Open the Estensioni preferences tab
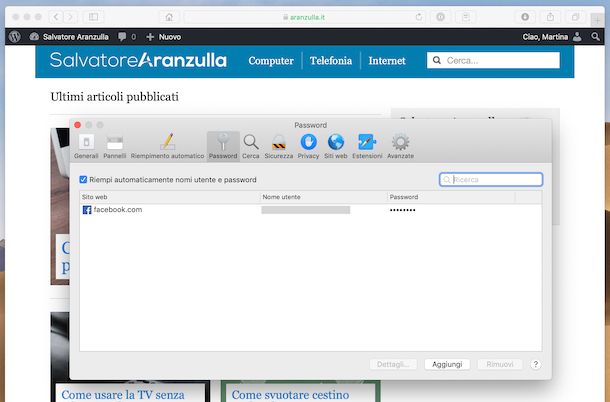The width and height of the screenshot is (610, 402). click(367, 146)
